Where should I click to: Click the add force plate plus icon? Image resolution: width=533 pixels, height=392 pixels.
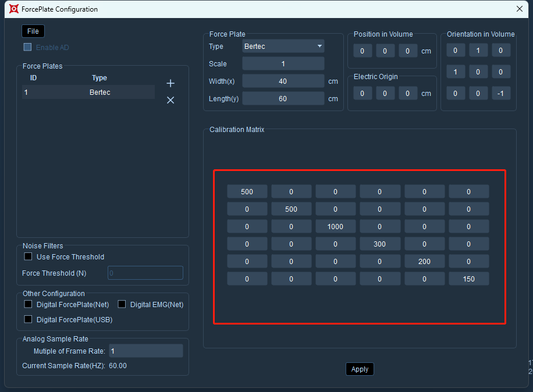click(170, 83)
